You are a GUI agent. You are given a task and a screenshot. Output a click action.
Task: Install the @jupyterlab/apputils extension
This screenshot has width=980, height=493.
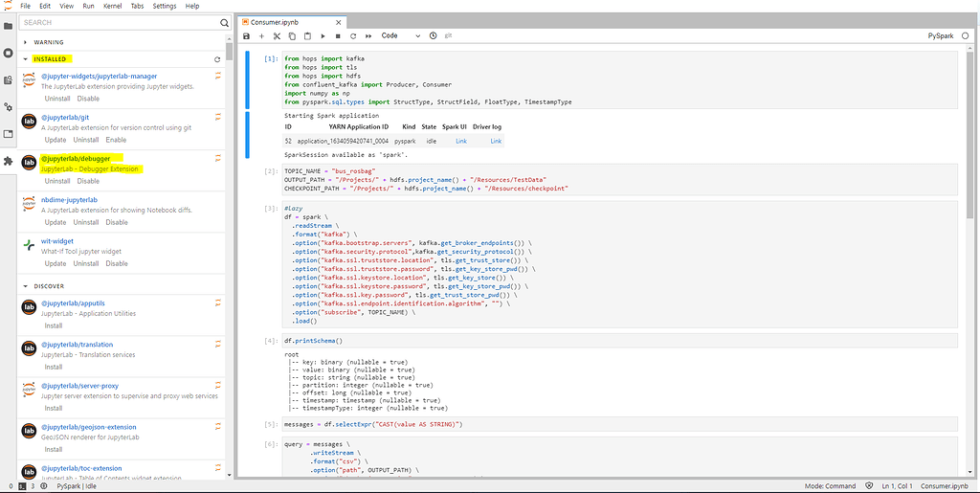coord(54,325)
